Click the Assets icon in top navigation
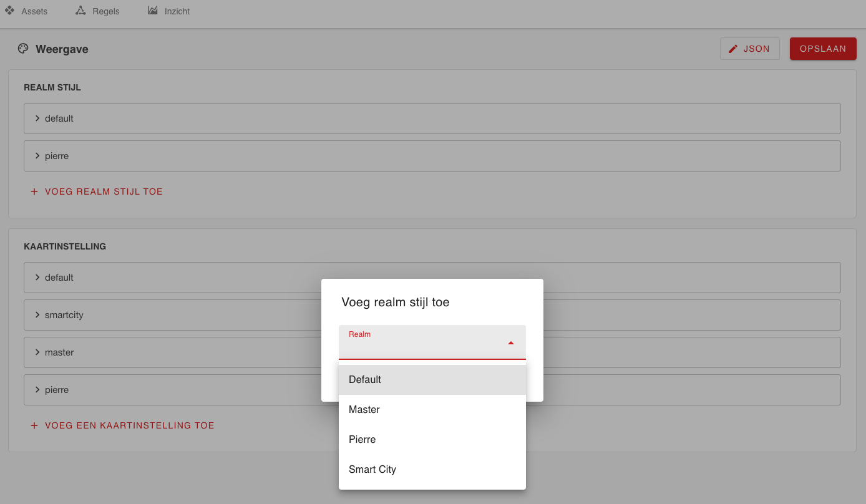The image size is (866, 504). coord(9,11)
